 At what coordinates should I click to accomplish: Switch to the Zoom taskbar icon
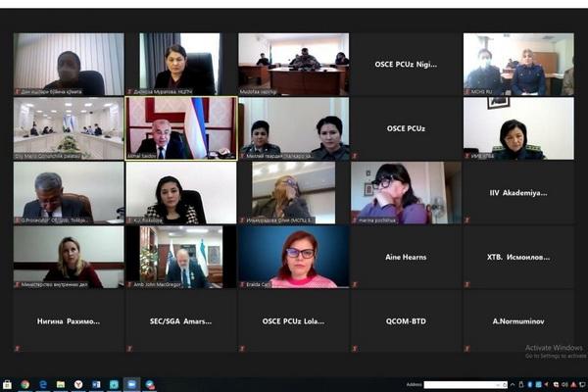(131, 384)
